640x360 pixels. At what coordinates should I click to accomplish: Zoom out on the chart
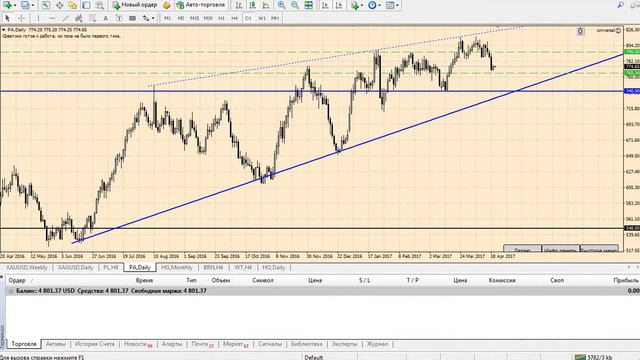(295, 5)
